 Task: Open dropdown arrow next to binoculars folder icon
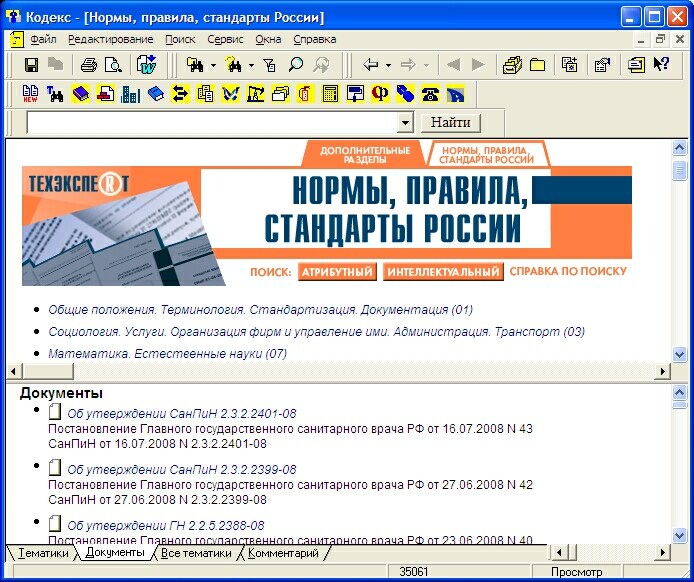pyautogui.click(x=213, y=66)
